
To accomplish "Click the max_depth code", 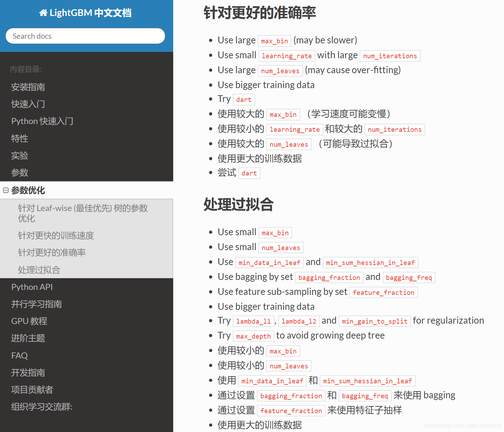I will tap(253, 336).
